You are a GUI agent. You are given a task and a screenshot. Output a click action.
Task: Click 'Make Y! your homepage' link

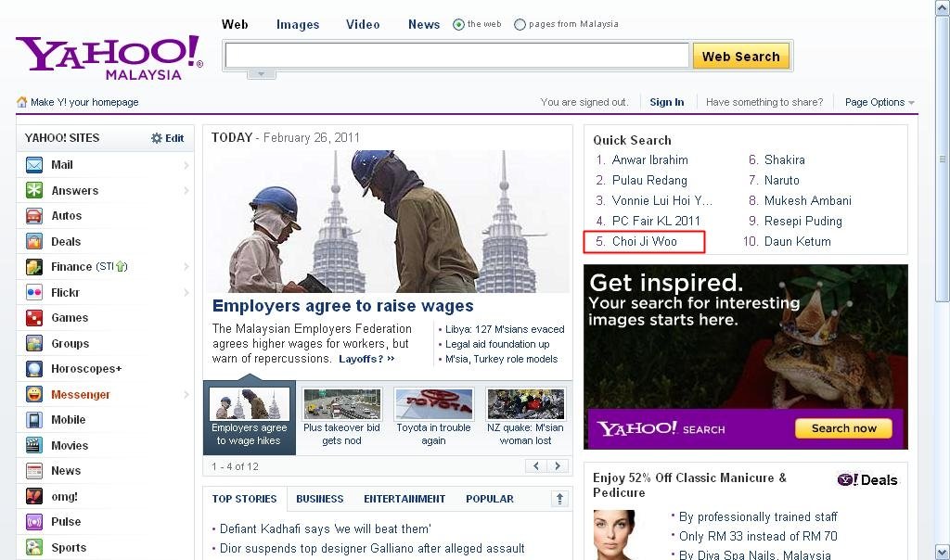[x=84, y=102]
